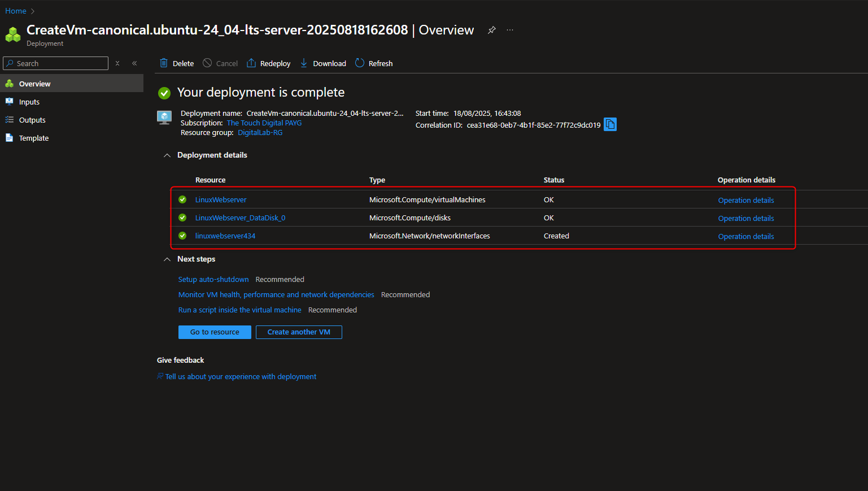Click the Create another VM button
The height and width of the screenshot is (491, 868).
(299, 332)
